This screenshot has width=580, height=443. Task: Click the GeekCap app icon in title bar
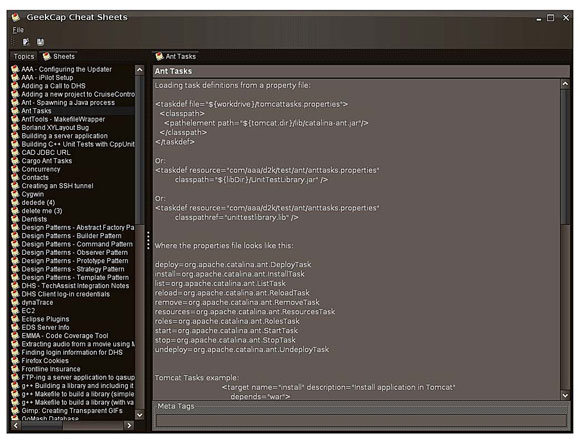tap(16, 17)
